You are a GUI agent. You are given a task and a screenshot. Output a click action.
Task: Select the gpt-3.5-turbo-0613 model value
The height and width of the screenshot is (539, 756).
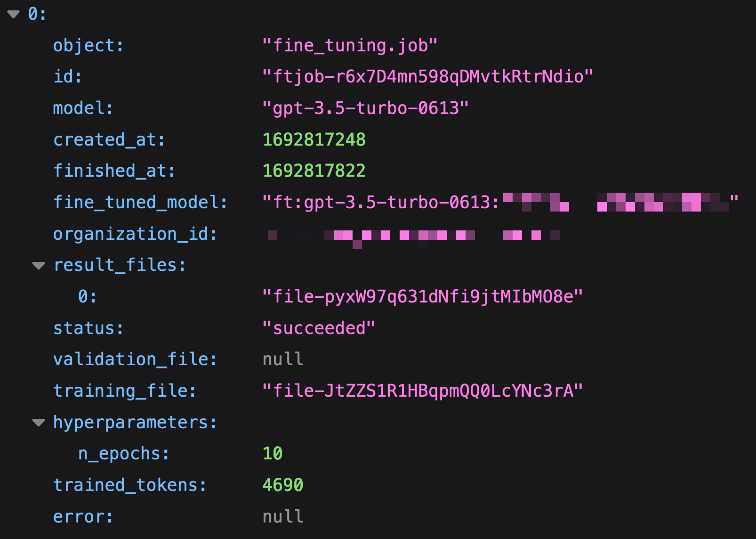(x=365, y=108)
